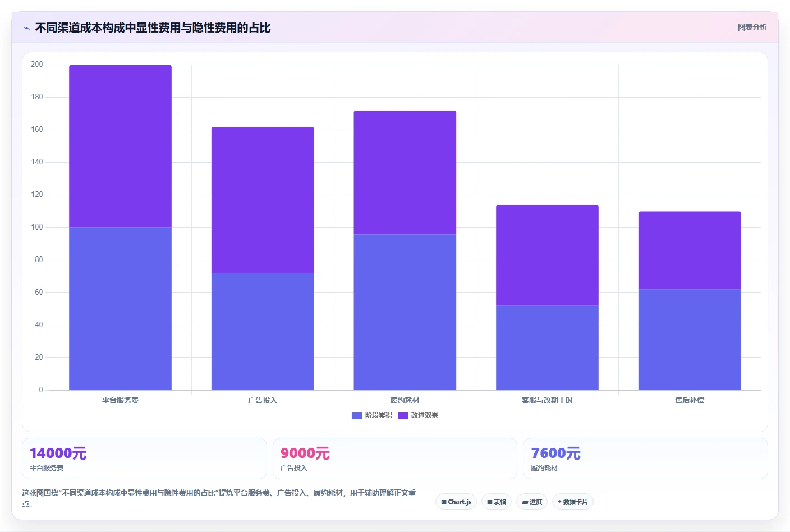The height and width of the screenshot is (532, 790).
Task: Click the 广告投入 x-axis label
Action: (x=263, y=400)
